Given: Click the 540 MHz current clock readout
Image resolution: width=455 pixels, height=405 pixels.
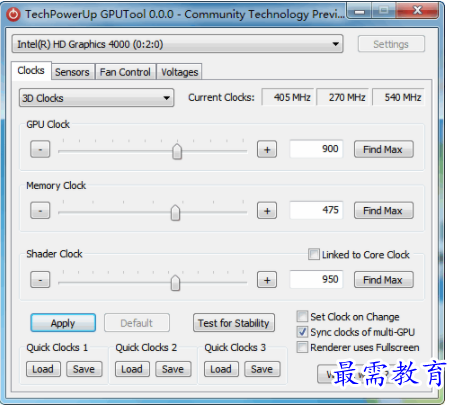Looking at the screenshot, I should click(399, 97).
